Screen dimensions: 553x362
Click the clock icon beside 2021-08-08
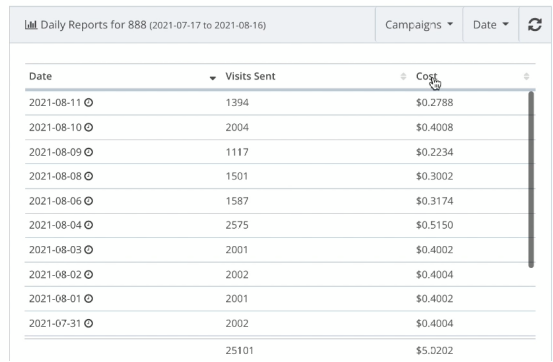[89, 176]
